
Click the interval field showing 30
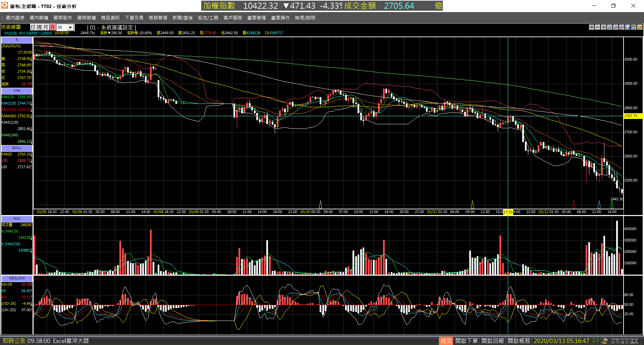click(62, 27)
